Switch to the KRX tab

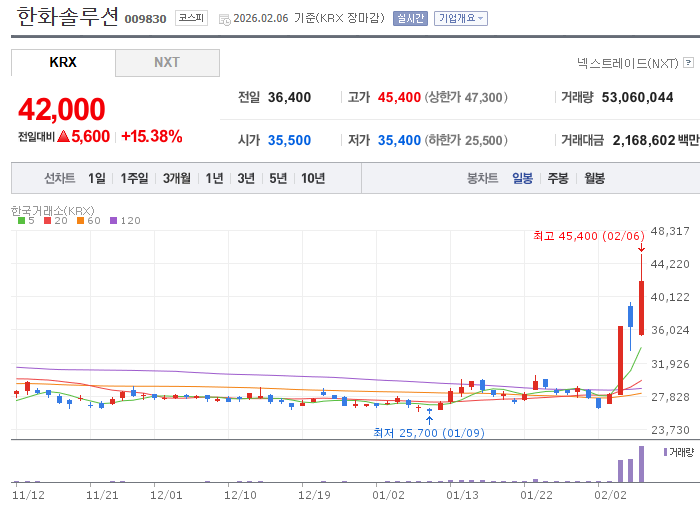point(63,63)
